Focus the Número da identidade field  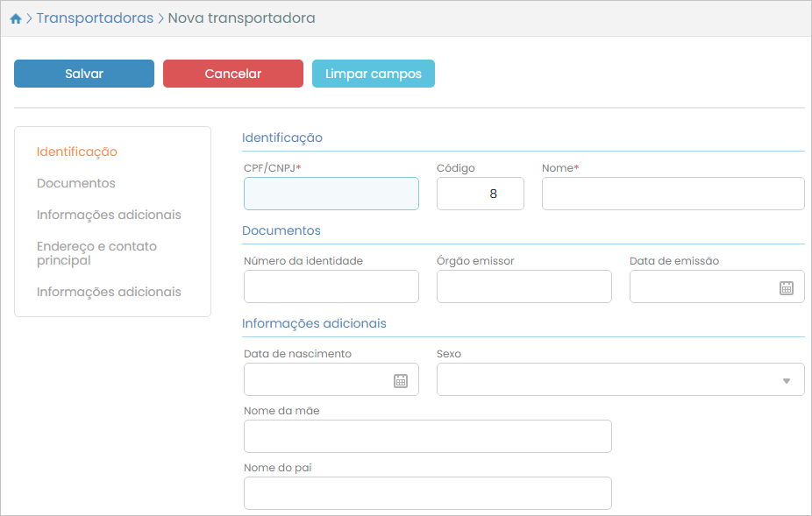(x=331, y=286)
